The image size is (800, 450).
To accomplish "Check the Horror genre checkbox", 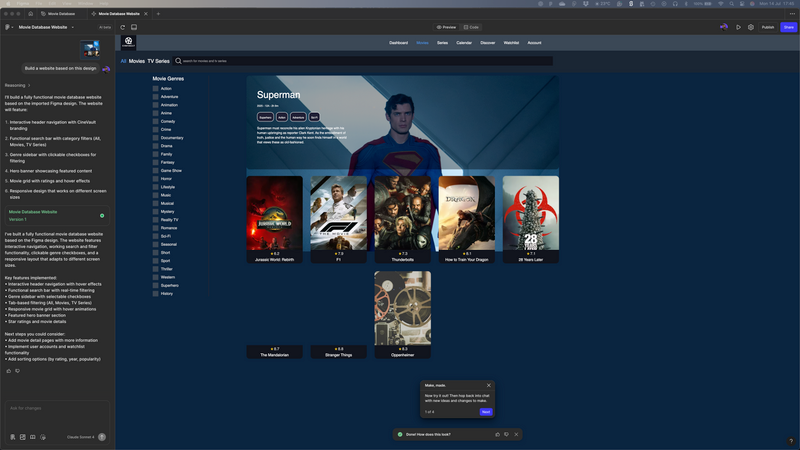I will coord(156,179).
